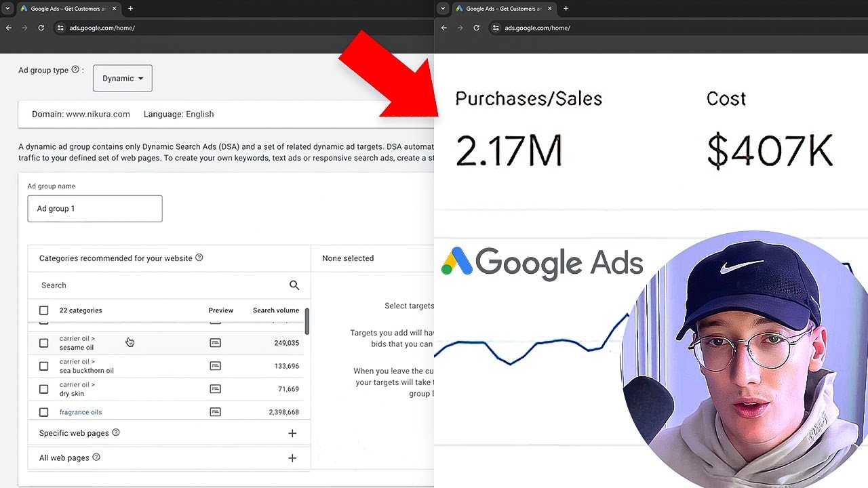Check the select-all 22 categories checkbox
The height and width of the screenshot is (488, 868).
tap(44, 310)
